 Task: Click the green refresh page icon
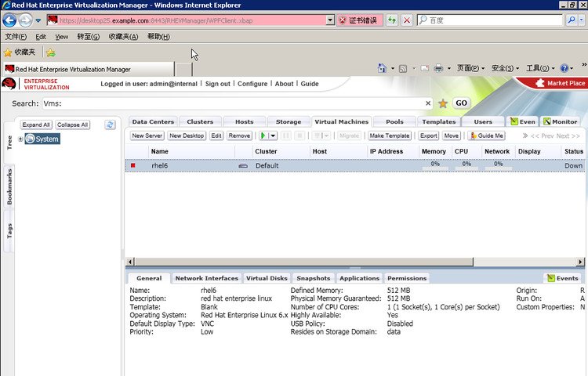[x=392, y=20]
